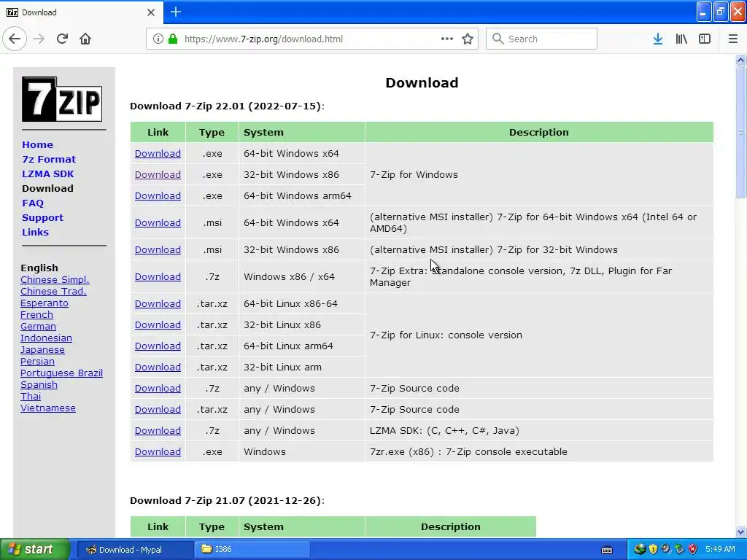
Task: Open the Library bookshelf icon
Action: click(681, 39)
